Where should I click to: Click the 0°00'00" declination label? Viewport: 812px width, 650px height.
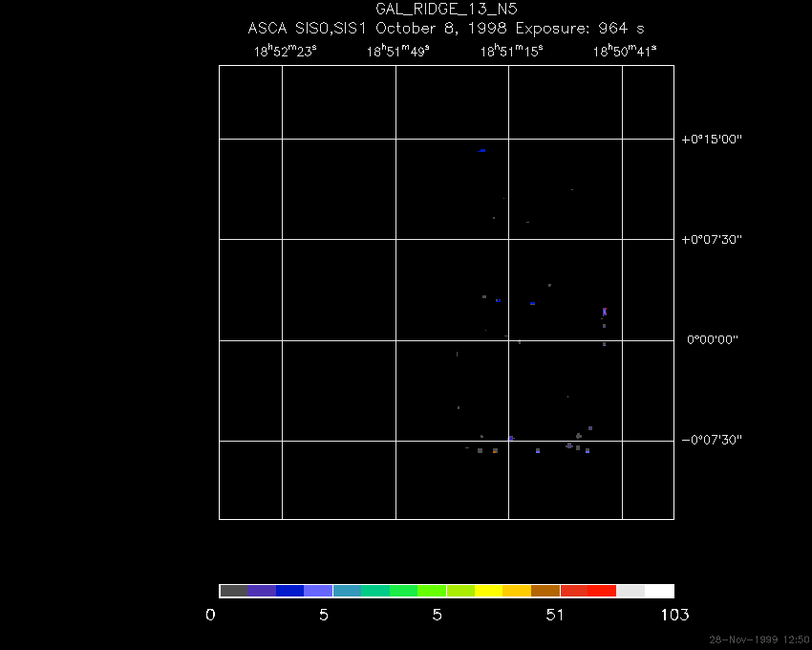tap(713, 340)
